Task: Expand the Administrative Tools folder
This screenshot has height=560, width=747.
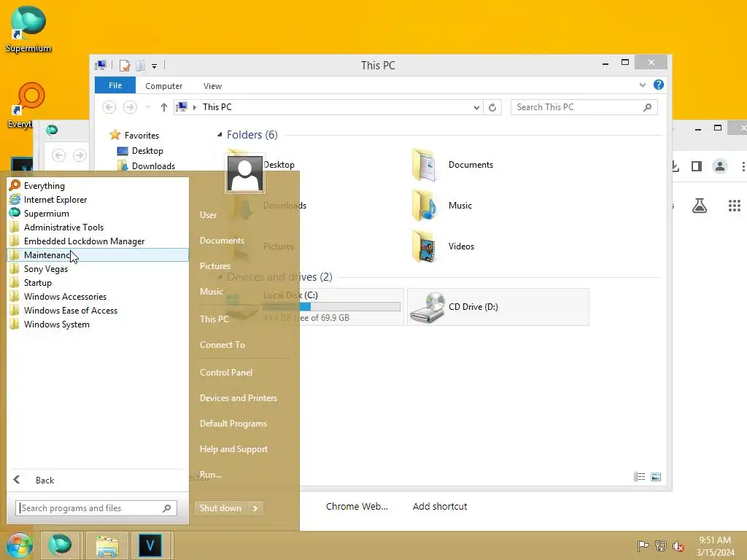Action: tap(98, 227)
